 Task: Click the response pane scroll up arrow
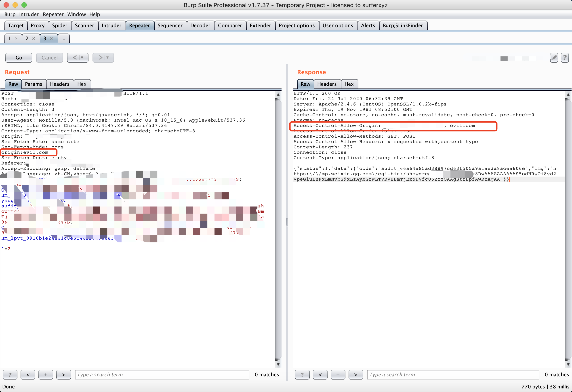pyautogui.click(x=568, y=95)
